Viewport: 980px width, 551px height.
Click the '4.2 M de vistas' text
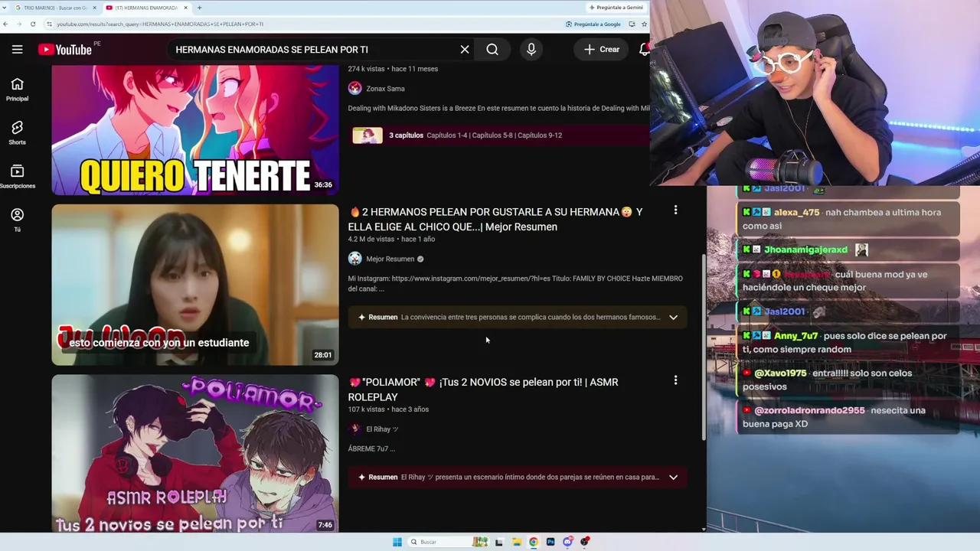371,240
